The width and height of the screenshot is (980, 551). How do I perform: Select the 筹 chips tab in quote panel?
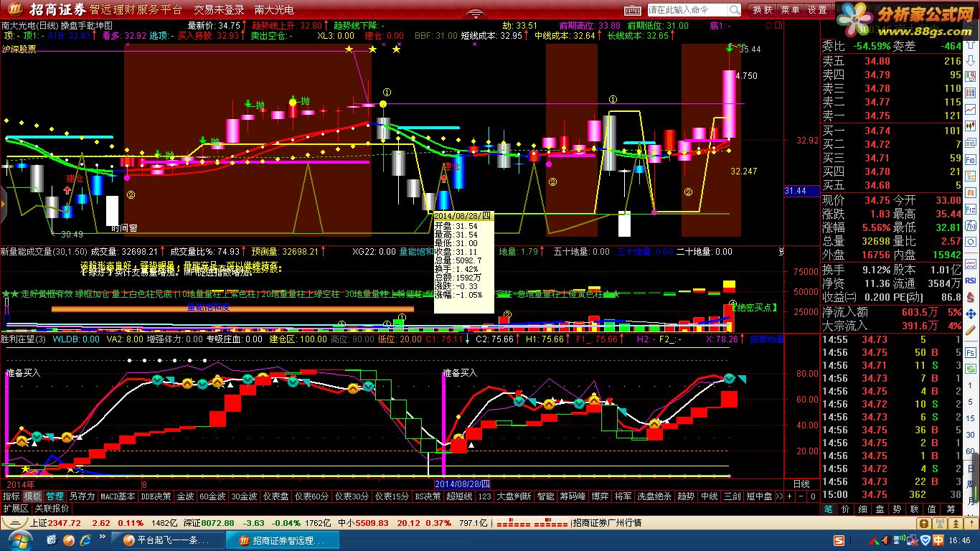point(951,509)
